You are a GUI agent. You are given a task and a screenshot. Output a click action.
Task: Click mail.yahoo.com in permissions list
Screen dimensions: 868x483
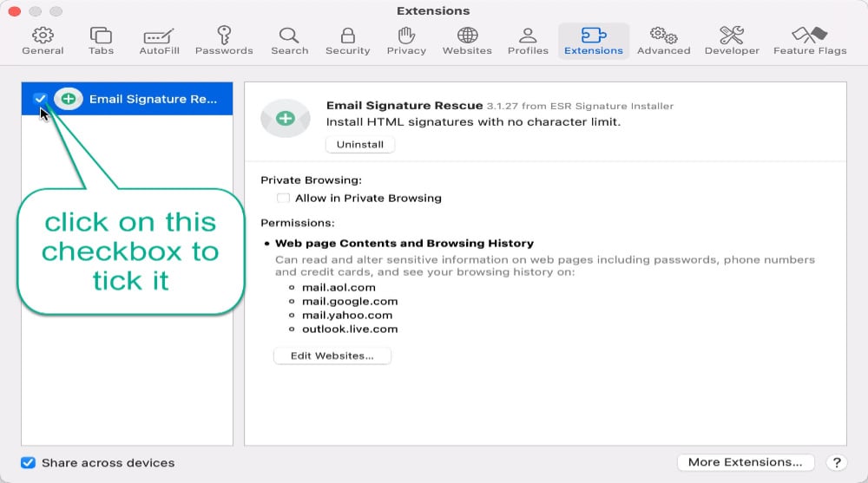coord(347,316)
